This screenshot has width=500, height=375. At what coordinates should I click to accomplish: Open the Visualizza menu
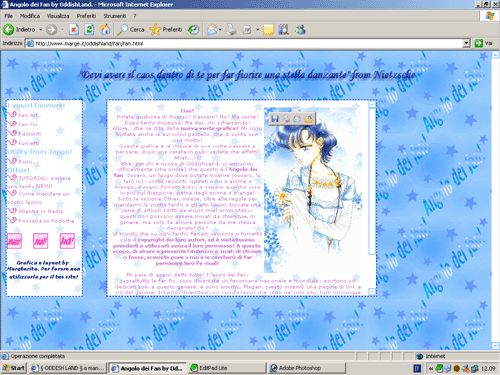click(58, 16)
